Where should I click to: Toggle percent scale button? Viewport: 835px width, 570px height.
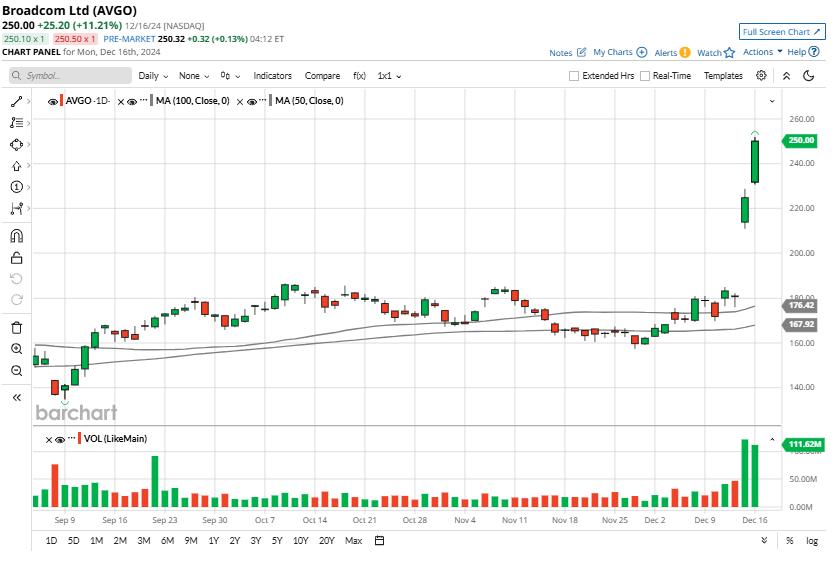790,541
